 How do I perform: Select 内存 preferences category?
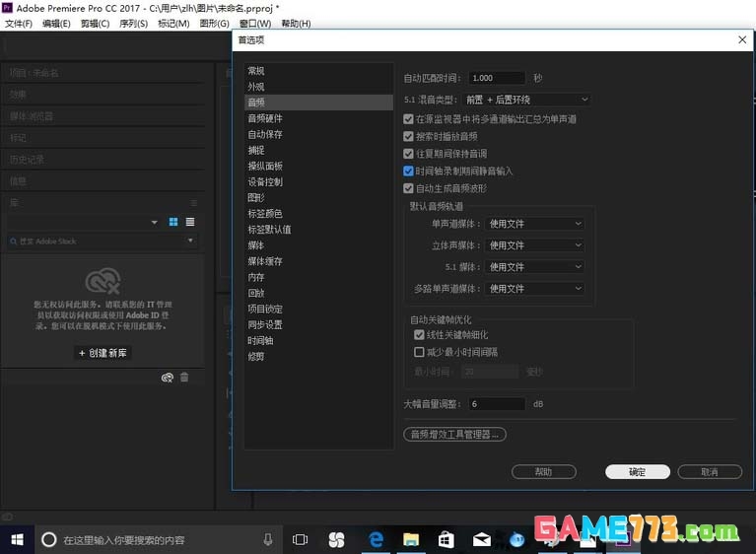[x=318, y=277]
